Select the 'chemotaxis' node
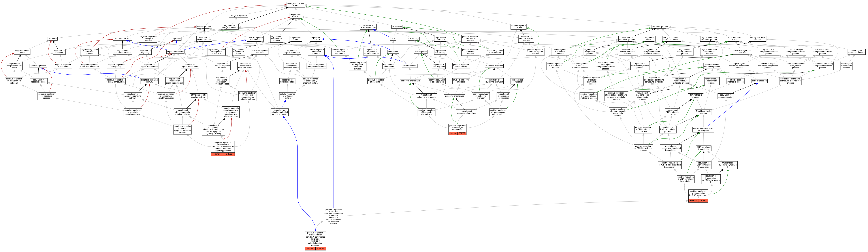This screenshot has width=868, height=252. pyautogui.click(x=393, y=52)
